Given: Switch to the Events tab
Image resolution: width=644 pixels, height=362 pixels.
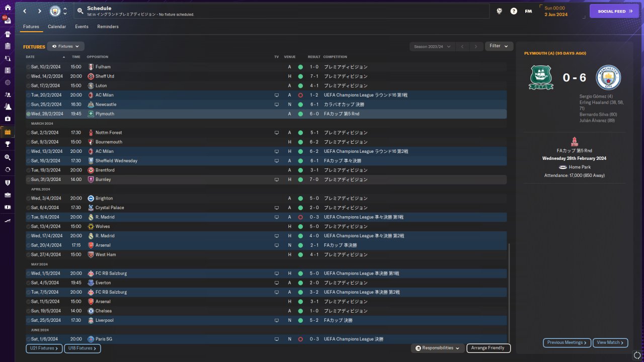Looking at the screenshot, I should tap(82, 27).
